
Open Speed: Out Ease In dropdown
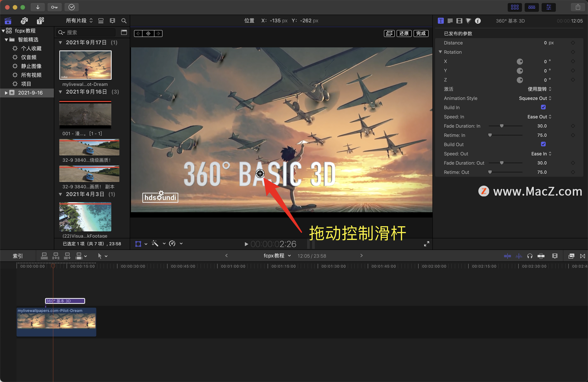[x=541, y=154]
